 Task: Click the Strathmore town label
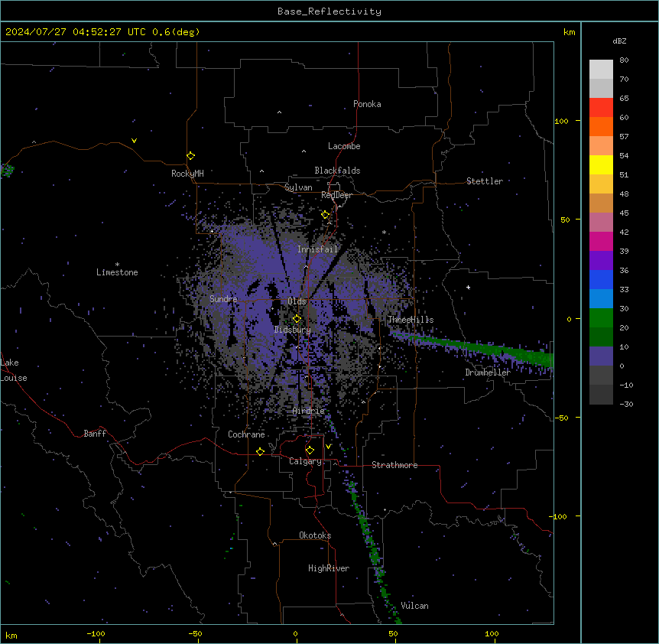[x=394, y=465]
